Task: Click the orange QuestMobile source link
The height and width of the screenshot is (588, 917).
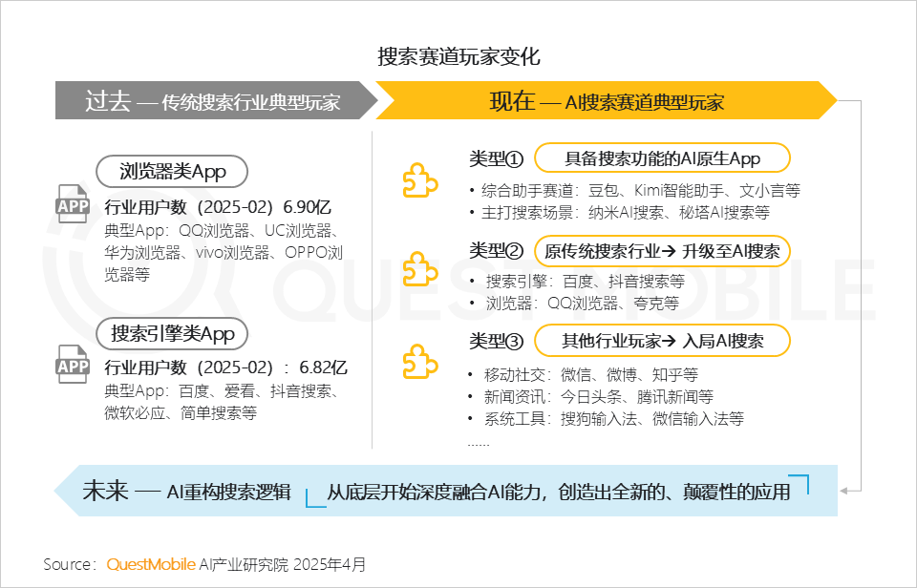Action: (x=151, y=564)
